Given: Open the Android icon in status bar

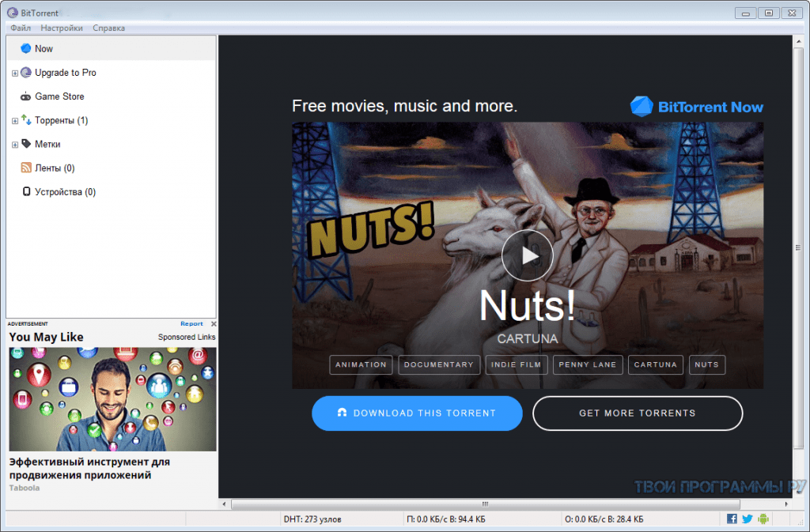Looking at the screenshot, I should click(x=763, y=519).
